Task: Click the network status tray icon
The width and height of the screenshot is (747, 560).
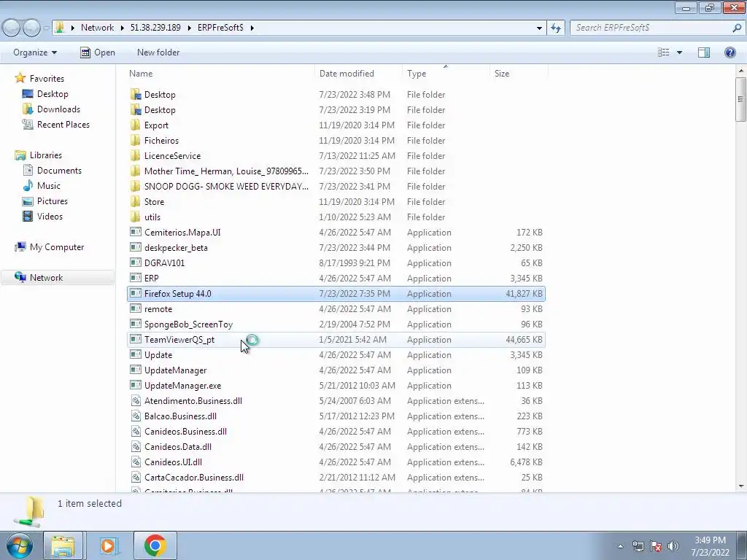Action: click(x=638, y=546)
